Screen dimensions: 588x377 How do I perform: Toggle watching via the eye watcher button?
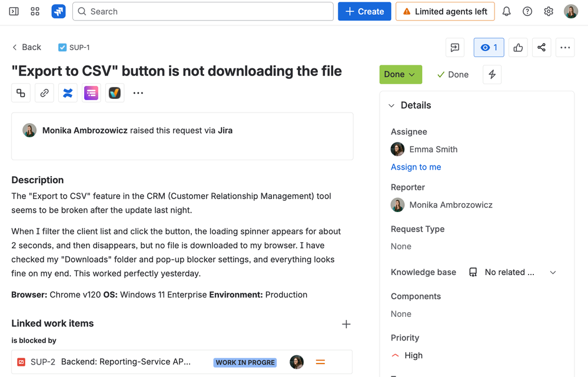(489, 48)
